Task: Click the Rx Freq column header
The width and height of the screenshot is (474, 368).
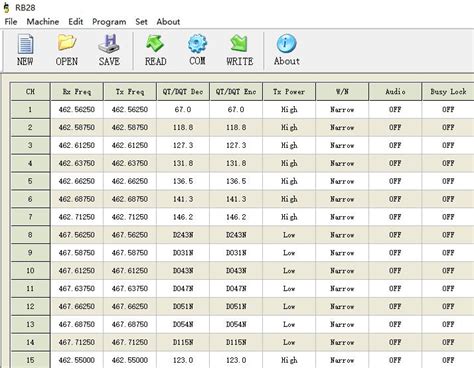Action: tap(77, 92)
